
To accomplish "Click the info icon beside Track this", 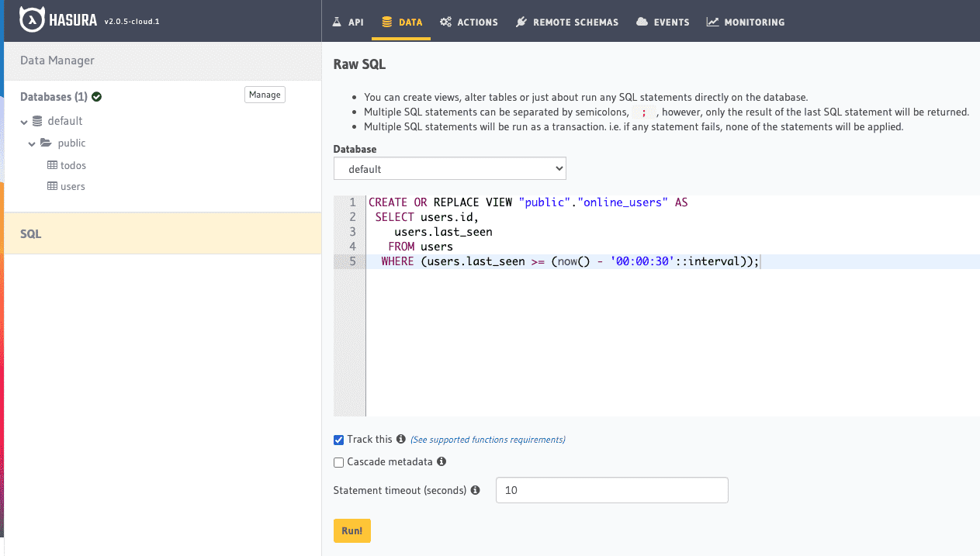I will click(401, 439).
